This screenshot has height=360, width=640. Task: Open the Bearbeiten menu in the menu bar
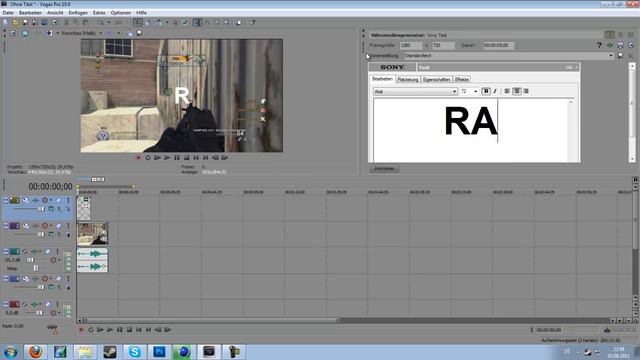pos(30,13)
